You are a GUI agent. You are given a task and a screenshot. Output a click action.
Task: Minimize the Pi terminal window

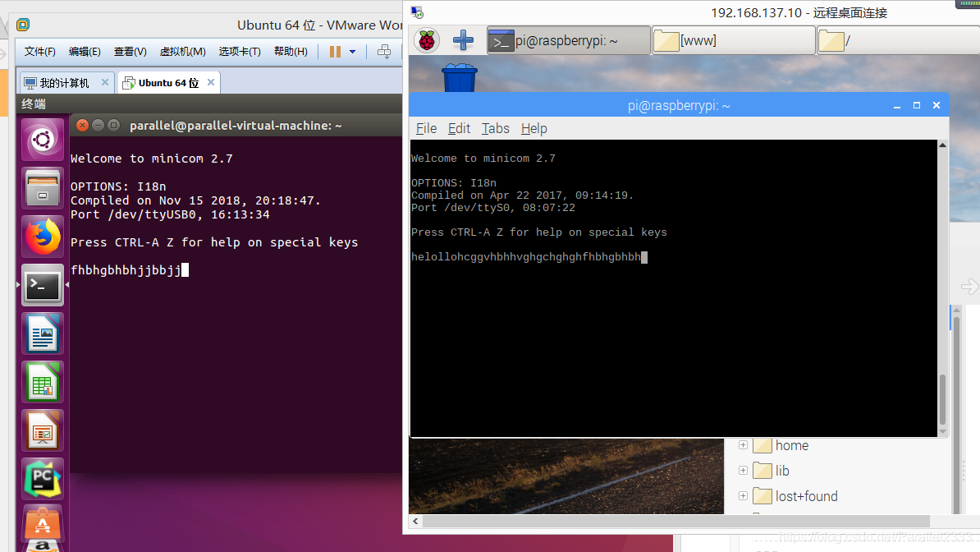click(897, 106)
